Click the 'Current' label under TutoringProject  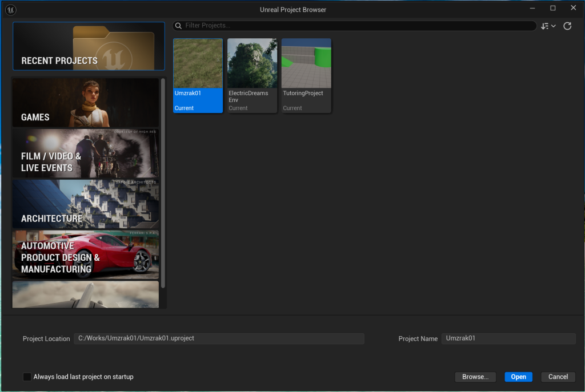tap(292, 108)
